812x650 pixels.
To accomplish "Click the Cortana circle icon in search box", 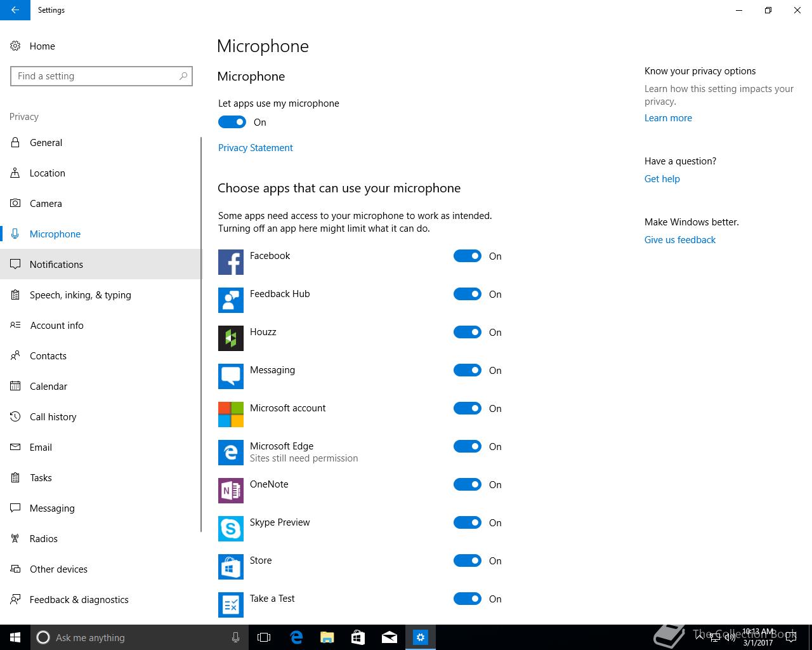I will 43,637.
